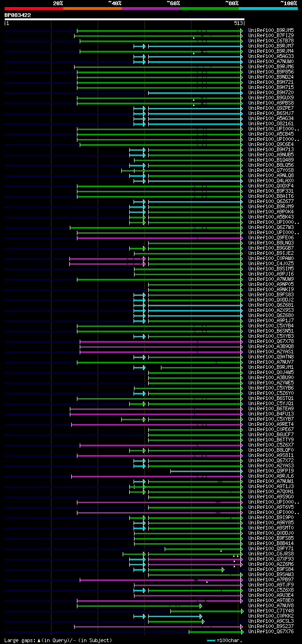The width and height of the screenshot is (302, 644).
Task: Click the cyan ~100% identity legend bar
Action: 268,8
